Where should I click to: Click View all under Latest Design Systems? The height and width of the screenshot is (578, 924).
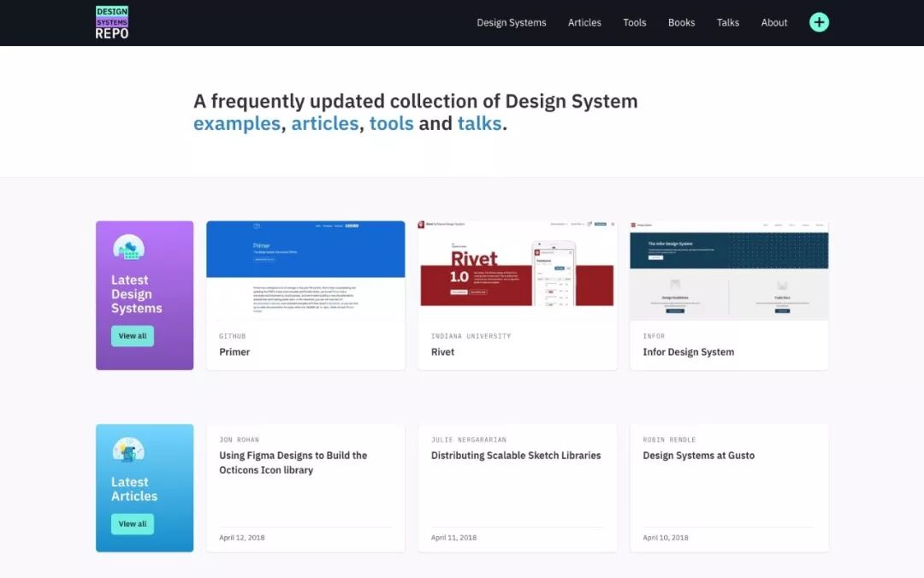[133, 336]
